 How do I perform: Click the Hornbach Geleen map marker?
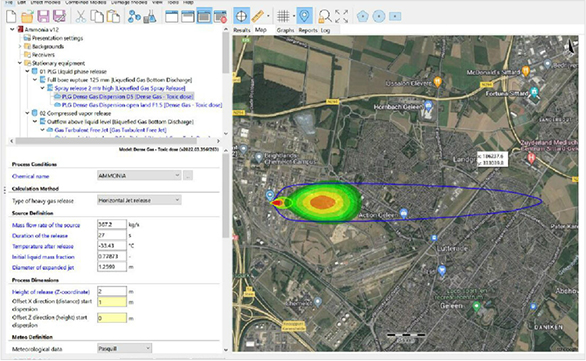428,105
